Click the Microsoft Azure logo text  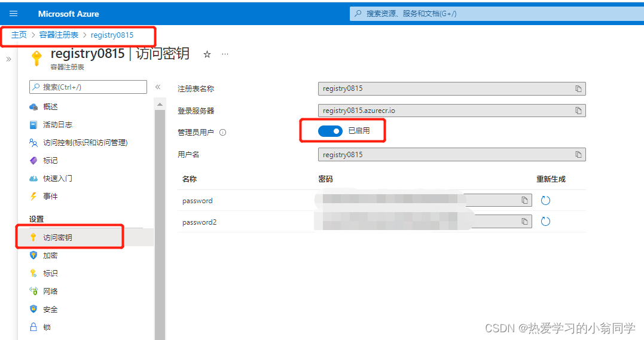pyautogui.click(x=69, y=14)
